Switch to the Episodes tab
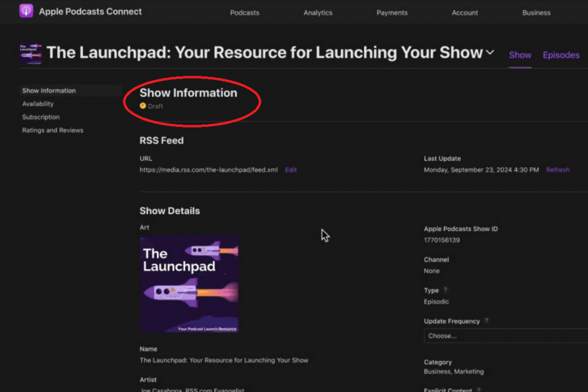588x392 pixels. click(561, 55)
